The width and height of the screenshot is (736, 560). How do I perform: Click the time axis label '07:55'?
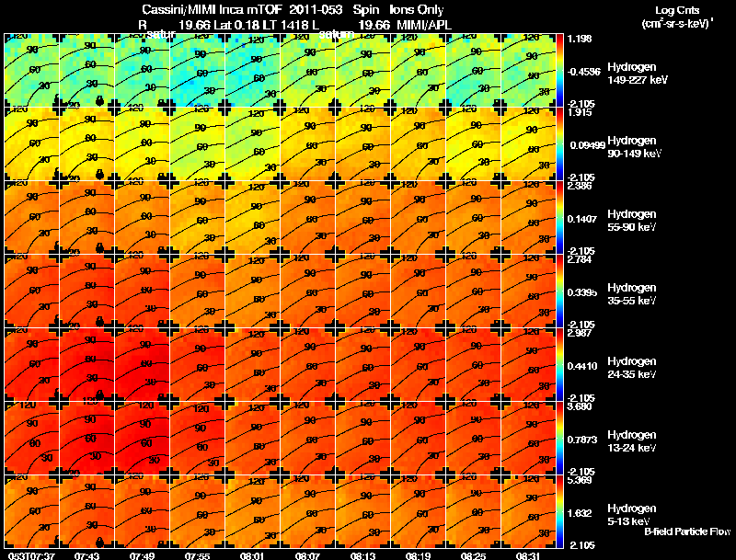point(197,555)
